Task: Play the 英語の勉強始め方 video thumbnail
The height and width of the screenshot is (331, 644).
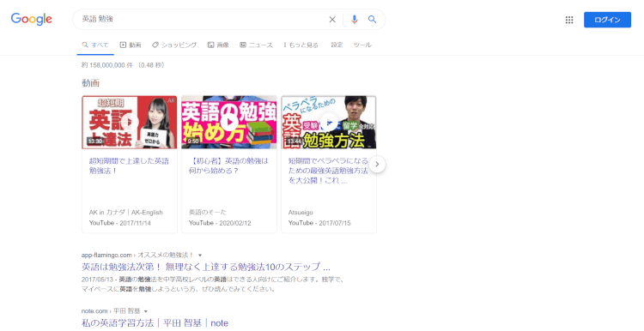Action: (228, 123)
